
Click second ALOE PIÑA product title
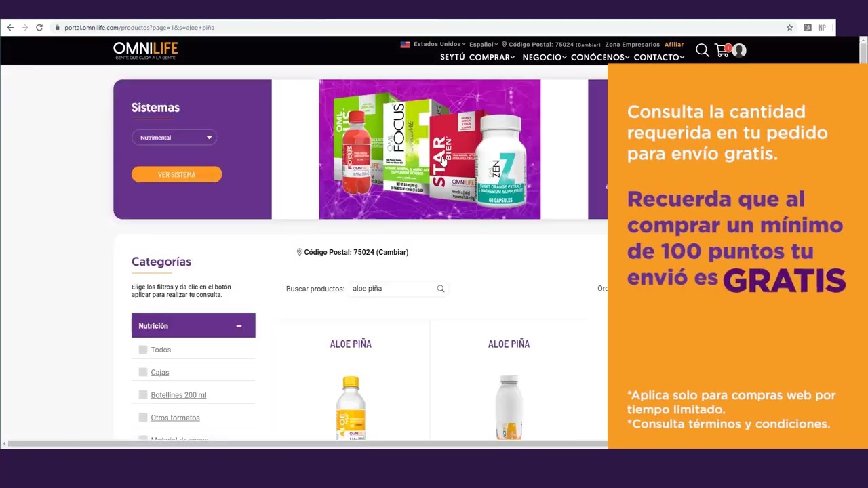(509, 344)
